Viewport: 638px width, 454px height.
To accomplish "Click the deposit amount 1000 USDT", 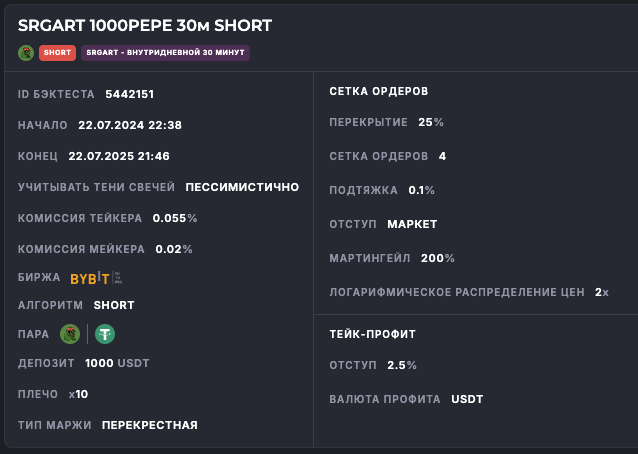I will [x=117, y=364].
